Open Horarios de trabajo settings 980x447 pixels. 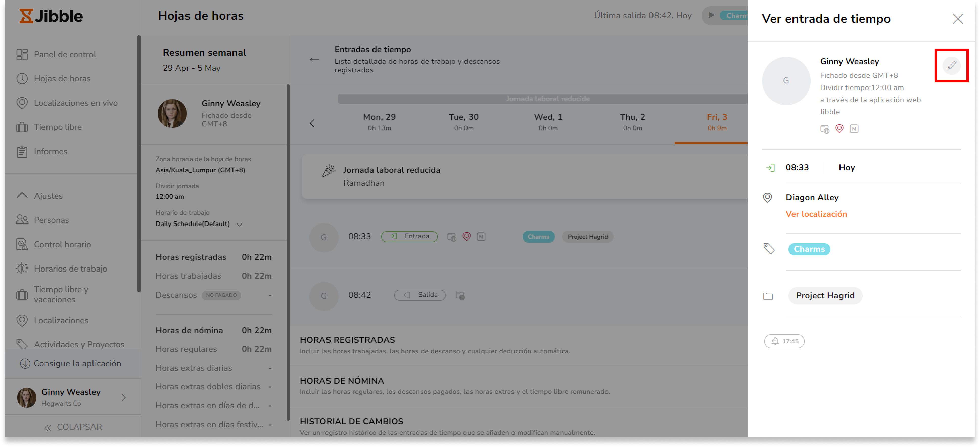pyautogui.click(x=62, y=269)
